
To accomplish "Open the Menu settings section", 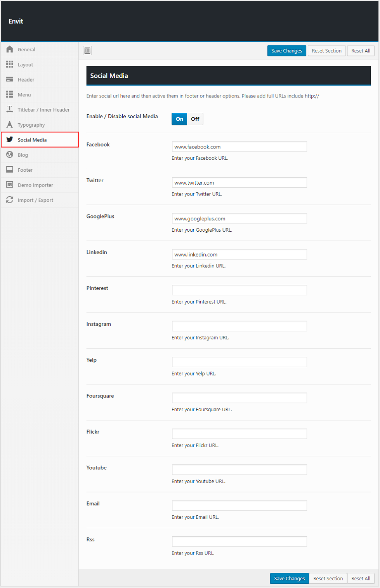I will (24, 95).
